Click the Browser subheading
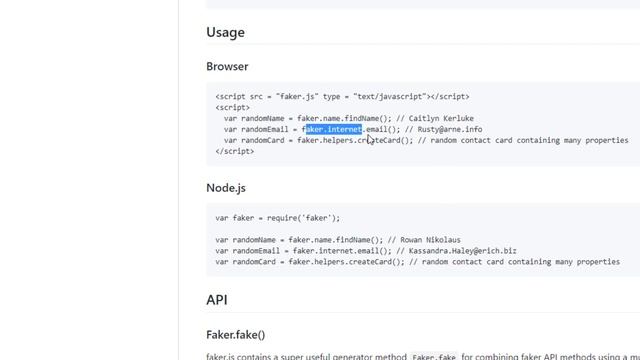The image size is (640, 360). [227, 66]
